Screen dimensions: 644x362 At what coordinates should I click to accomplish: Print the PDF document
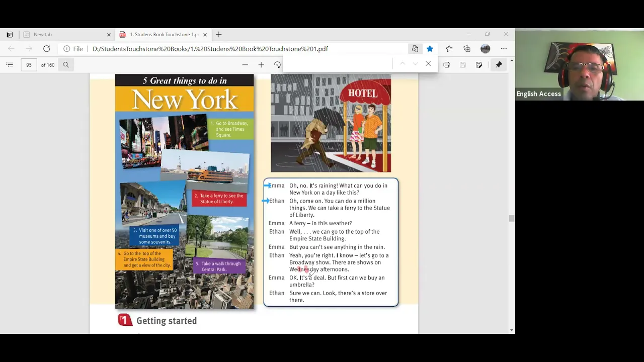447,65
